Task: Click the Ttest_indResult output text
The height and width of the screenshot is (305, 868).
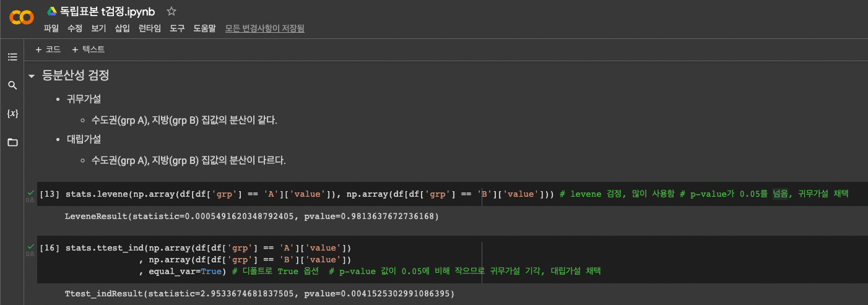Action: pos(259,293)
